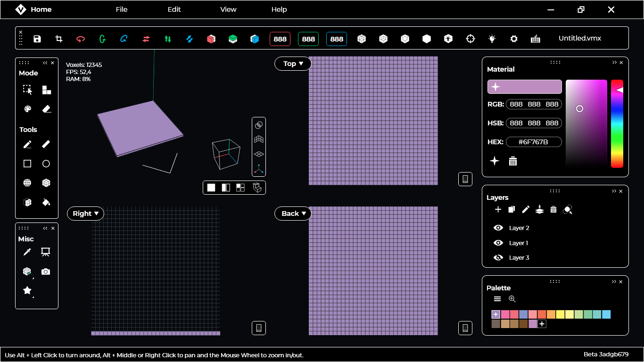Viewport: 644px width, 362px height.
Task: Pick the Eyedropper tool in Misc panel
Action: click(x=27, y=252)
